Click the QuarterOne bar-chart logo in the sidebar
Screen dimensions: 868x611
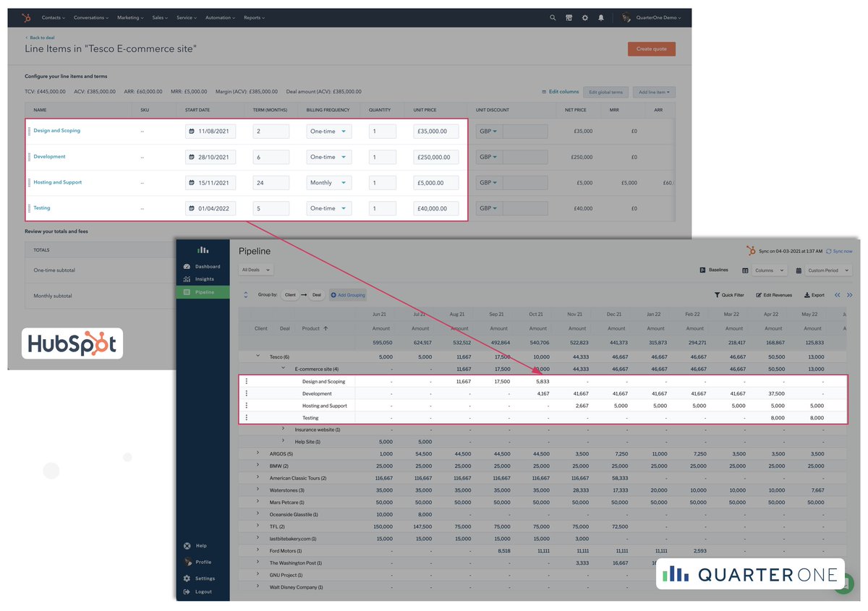203,250
